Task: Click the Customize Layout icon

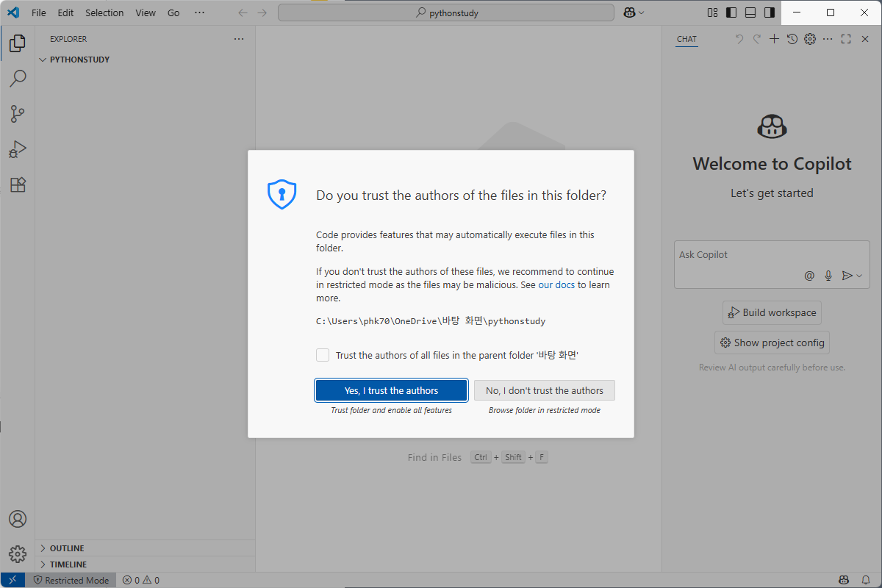Action: (x=712, y=12)
